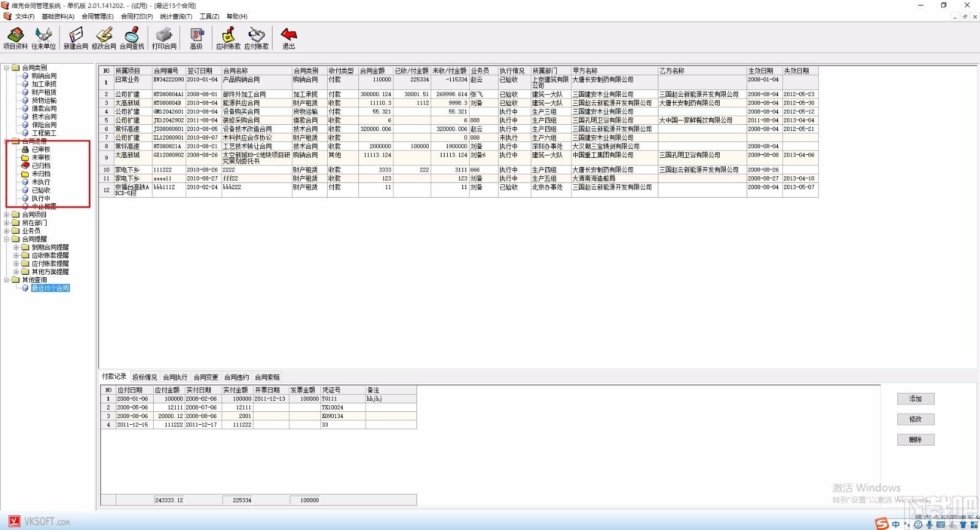Click the red 退出 arrow icon
980x530 pixels.
click(x=288, y=38)
